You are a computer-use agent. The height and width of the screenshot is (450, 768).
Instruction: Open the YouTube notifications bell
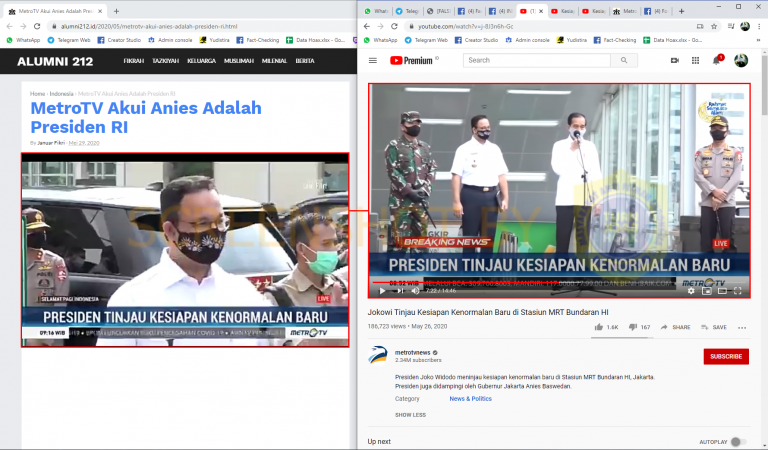[716, 60]
